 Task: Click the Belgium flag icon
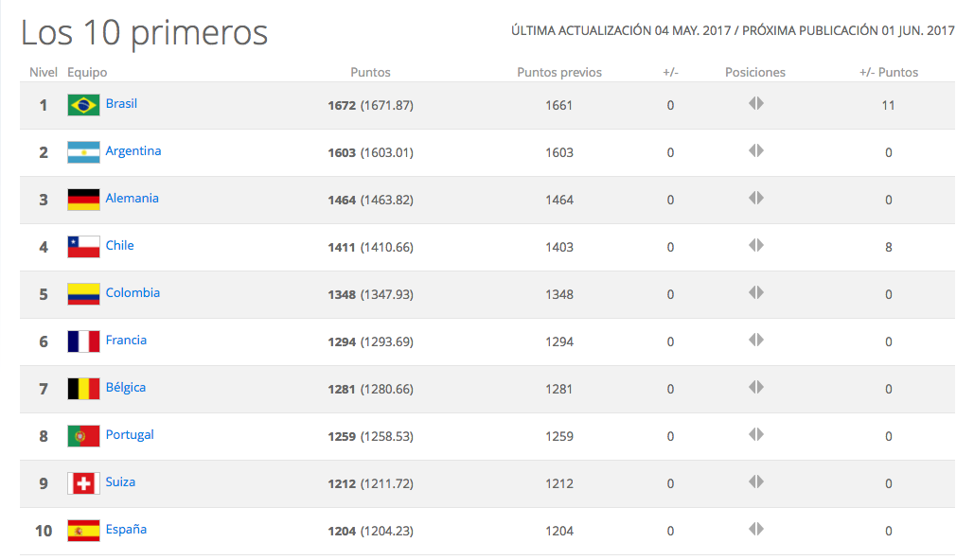(x=81, y=388)
